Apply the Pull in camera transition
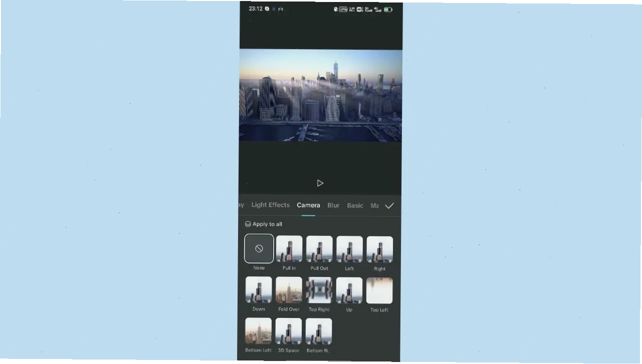Viewport: 642px width, 364px height. pyautogui.click(x=289, y=249)
